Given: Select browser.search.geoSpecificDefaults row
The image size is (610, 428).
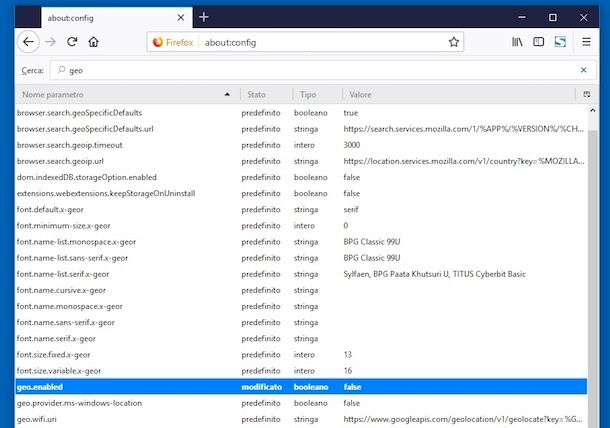Looking at the screenshot, I should [301, 113].
